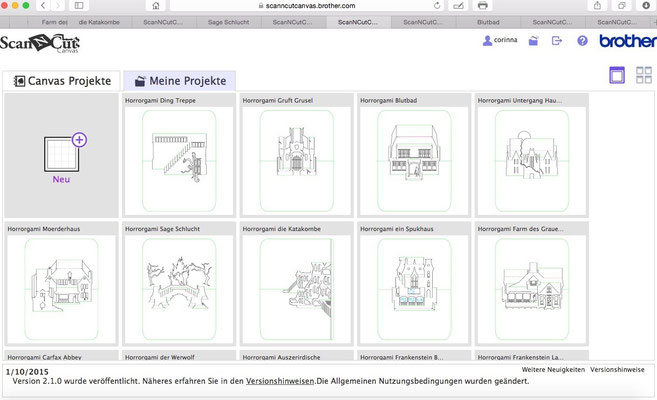The height and width of the screenshot is (400, 657).
Task: Switch to small grid view
Action: click(x=644, y=75)
